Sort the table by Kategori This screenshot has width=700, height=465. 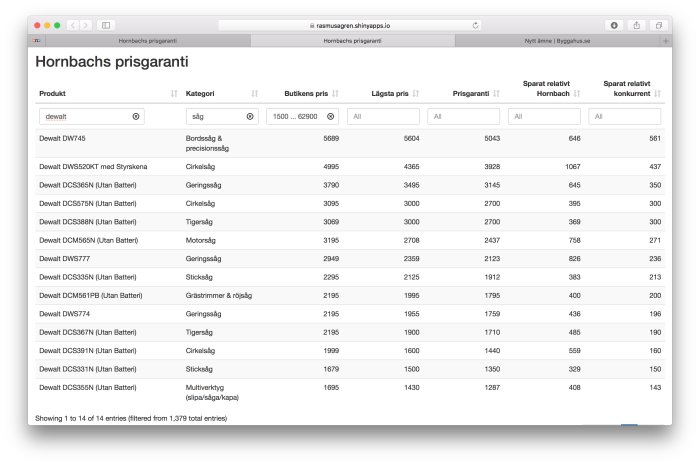(254, 93)
